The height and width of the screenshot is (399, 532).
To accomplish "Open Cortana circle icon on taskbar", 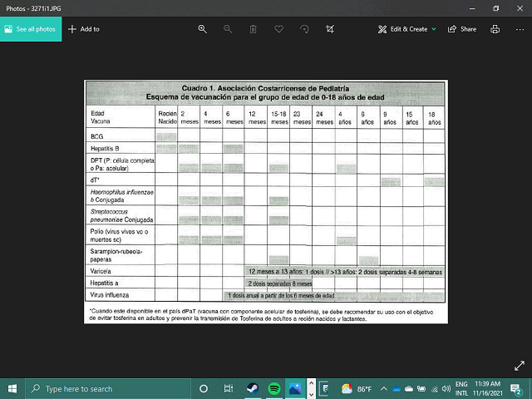I will [204, 389].
